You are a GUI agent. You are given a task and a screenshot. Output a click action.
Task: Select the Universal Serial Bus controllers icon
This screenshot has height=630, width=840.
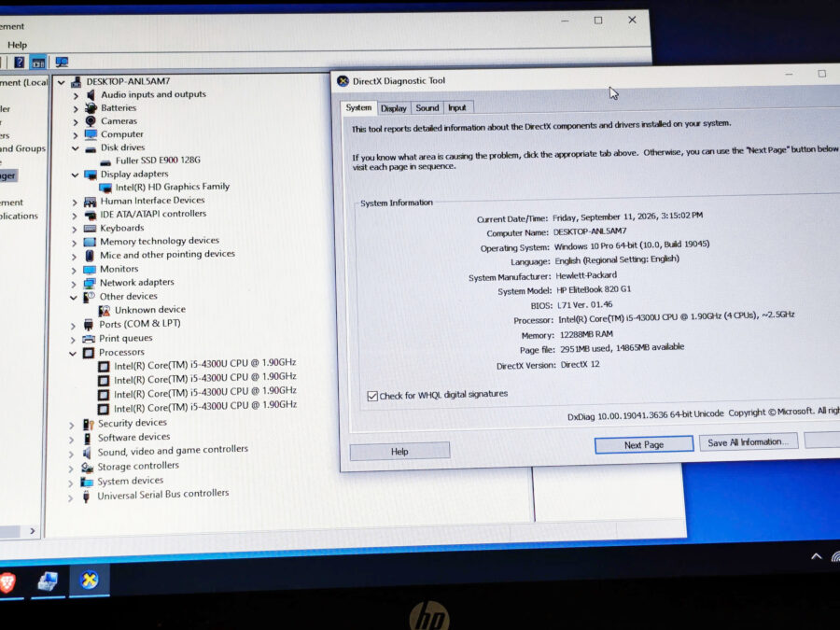pyautogui.click(x=86, y=497)
